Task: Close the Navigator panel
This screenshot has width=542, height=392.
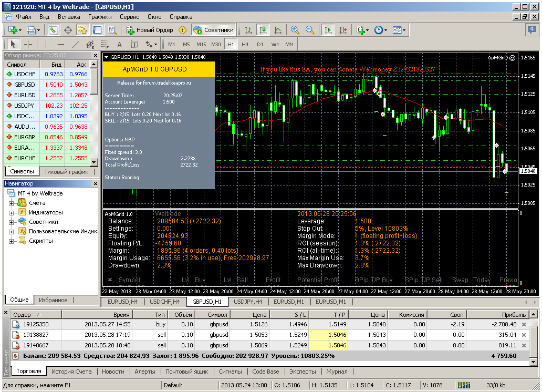Action: [x=96, y=184]
